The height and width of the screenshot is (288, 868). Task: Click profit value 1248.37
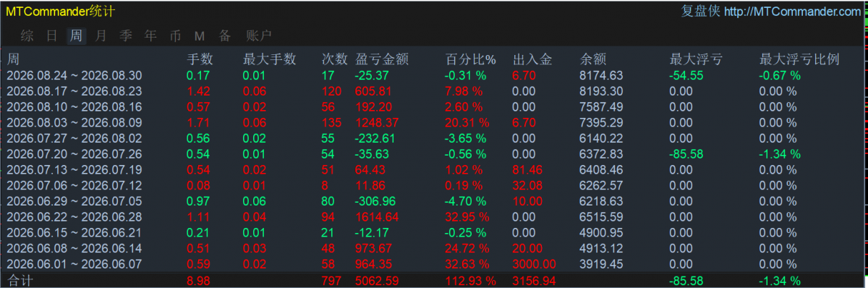(377, 122)
